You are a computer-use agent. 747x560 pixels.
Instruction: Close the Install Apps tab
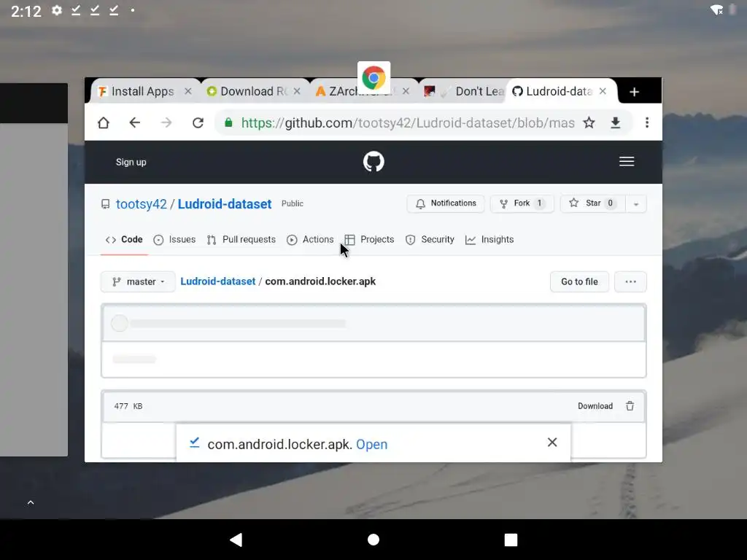[x=188, y=91]
